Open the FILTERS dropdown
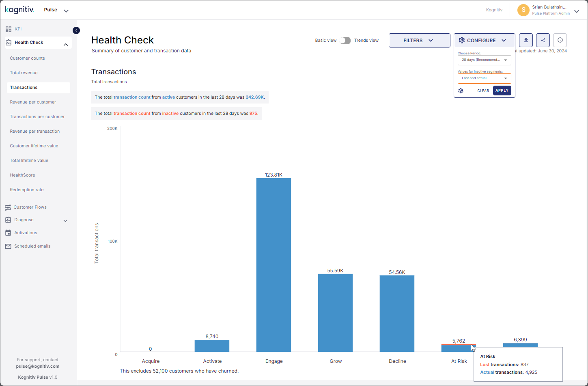The width and height of the screenshot is (588, 386). (x=420, y=40)
